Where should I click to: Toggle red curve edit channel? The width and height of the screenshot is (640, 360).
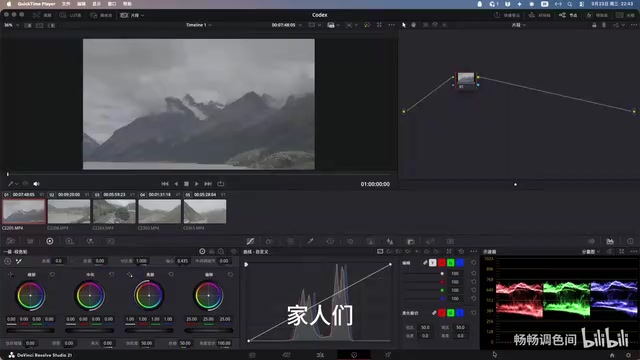point(442,263)
